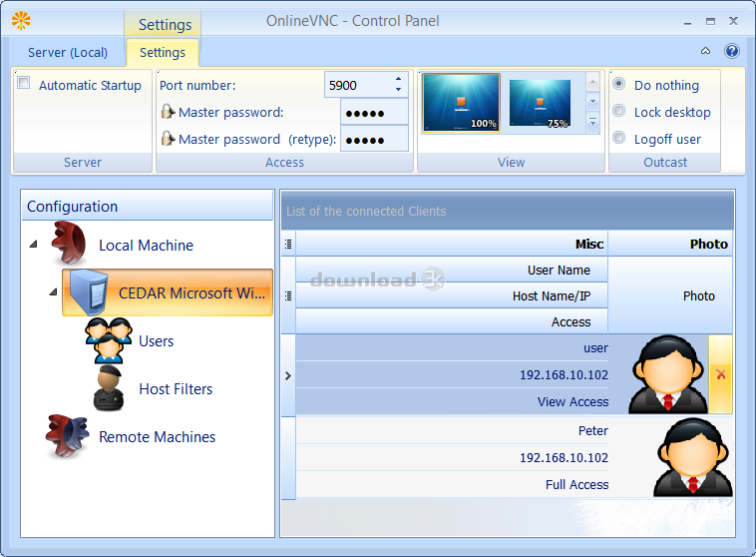Click the Access band header
The image size is (756, 557).
tap(452, 322)
